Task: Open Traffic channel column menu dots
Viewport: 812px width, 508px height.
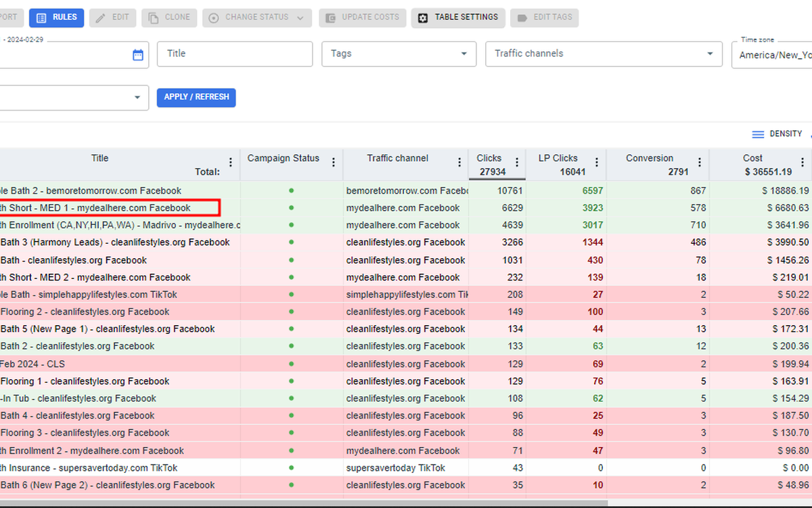Action: [459, 163]
